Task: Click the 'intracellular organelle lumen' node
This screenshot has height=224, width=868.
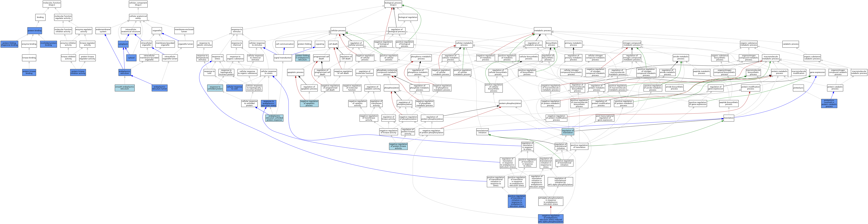Action: pyautogui.click(x=170, y=58)
